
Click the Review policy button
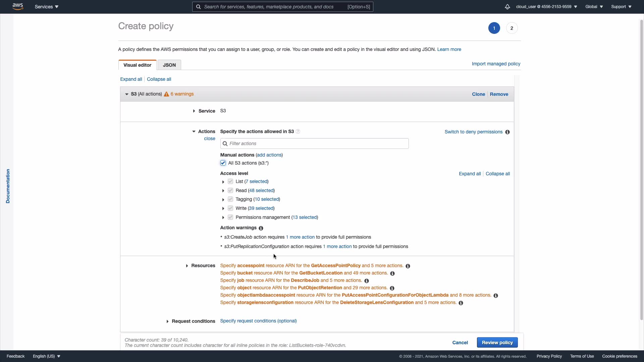[497, 343]
